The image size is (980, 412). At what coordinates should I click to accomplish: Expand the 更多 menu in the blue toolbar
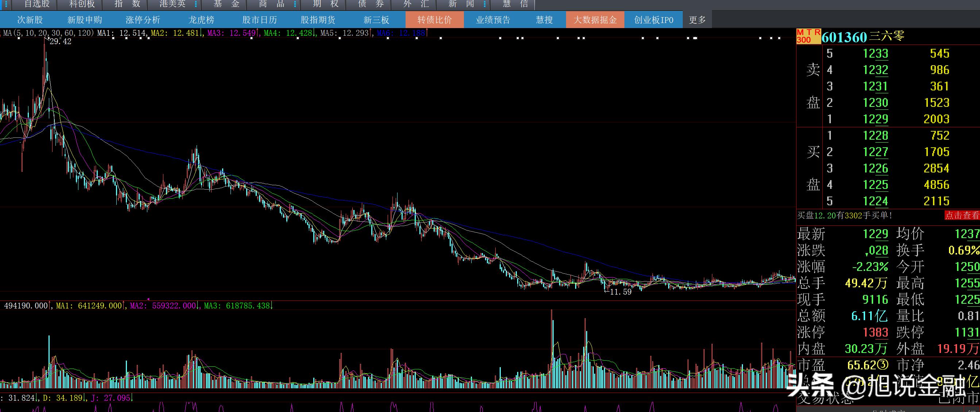point(697,20)
